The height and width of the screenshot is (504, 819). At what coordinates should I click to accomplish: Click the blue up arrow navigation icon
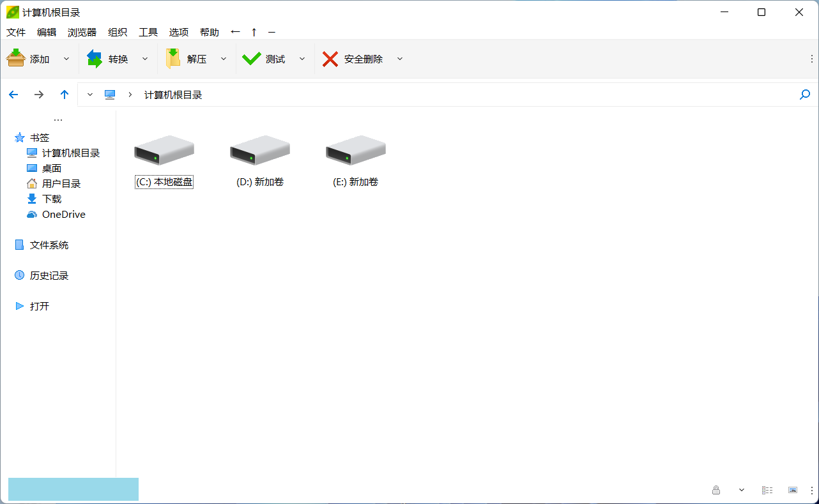(65, 95)
